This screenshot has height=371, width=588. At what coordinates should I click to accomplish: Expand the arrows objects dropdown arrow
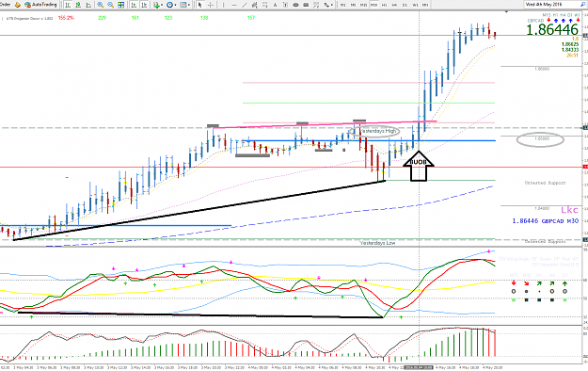point(332,5)
